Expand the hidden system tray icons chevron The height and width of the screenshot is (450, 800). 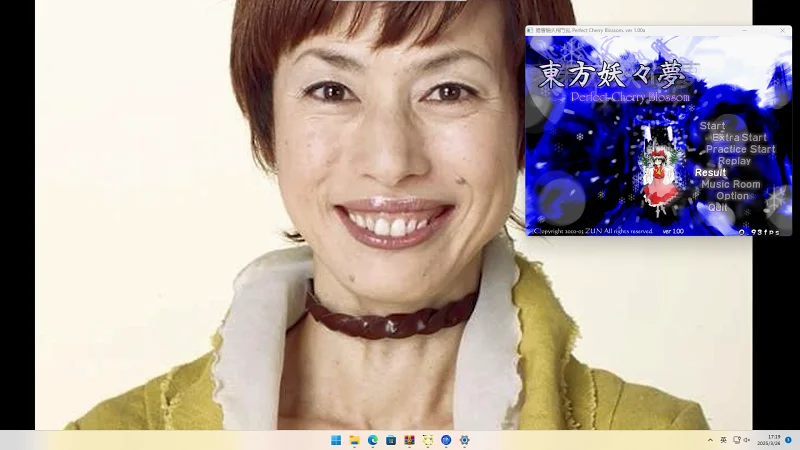point(710,440)
